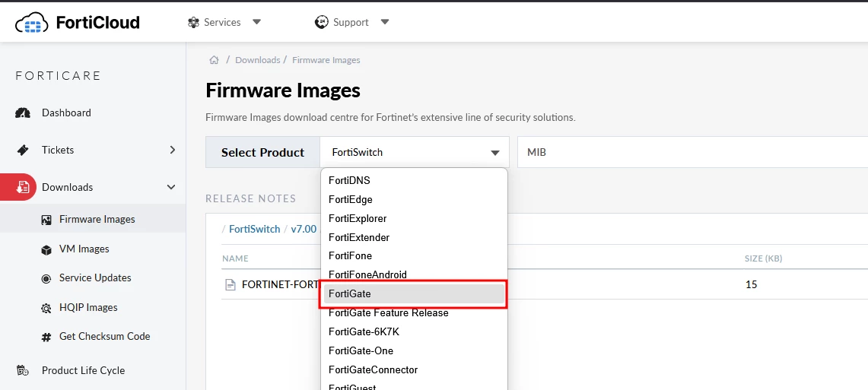Click the Service Updates disc icon

(46, 279)
